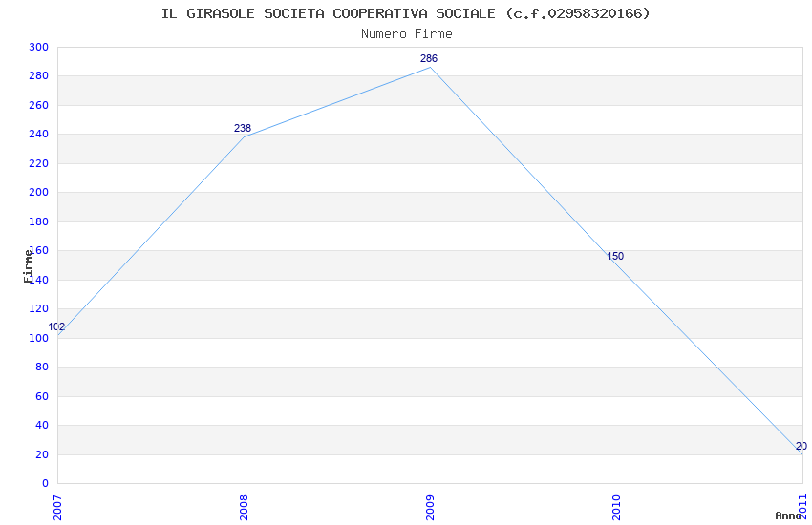The width and height of the screenshot is (812, 525).
Task: Click the y-axis tick label 280
Action: click(x=38, y=76)
